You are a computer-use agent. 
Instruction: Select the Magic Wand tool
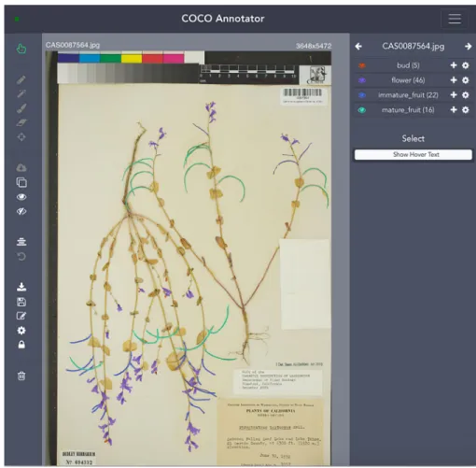[21, 94]
